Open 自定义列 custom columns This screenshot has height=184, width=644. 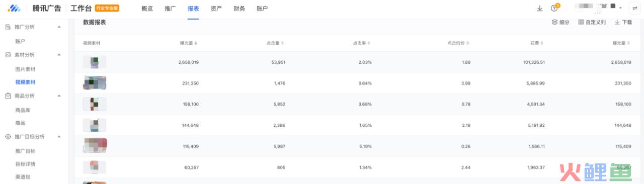[592, 22]
